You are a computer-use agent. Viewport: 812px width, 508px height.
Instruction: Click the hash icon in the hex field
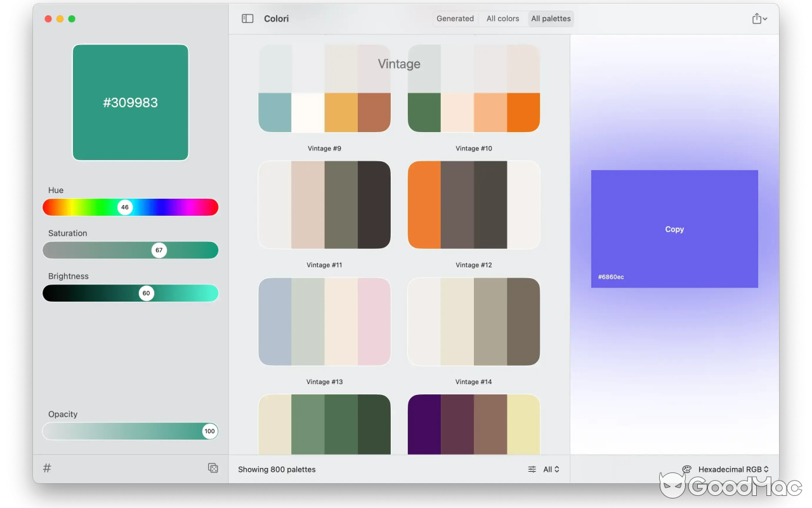coord(46,467)
